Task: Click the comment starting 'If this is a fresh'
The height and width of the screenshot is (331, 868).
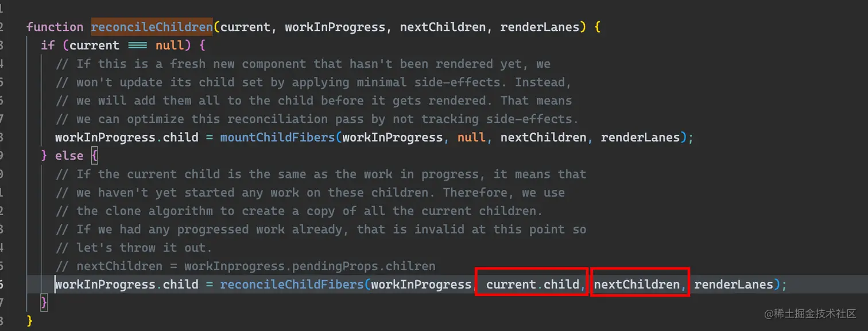Action: tap(303, 64)
